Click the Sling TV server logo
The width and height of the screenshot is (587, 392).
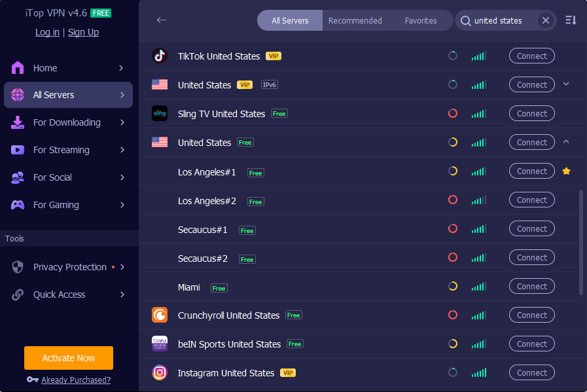pyautogui.click(x=160, y=113)
